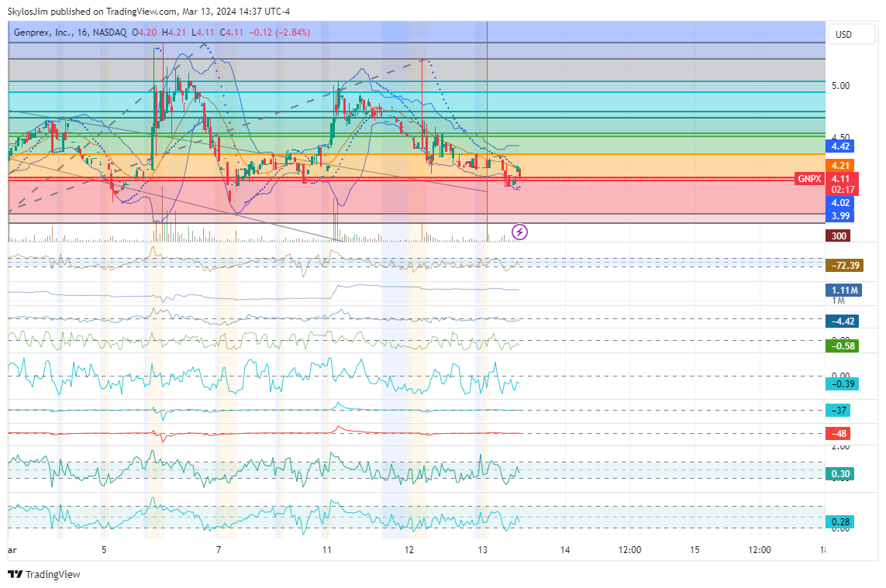
Task: Select the red -48 indicator value
Action: pyautogui.click(x=838, y=433)
